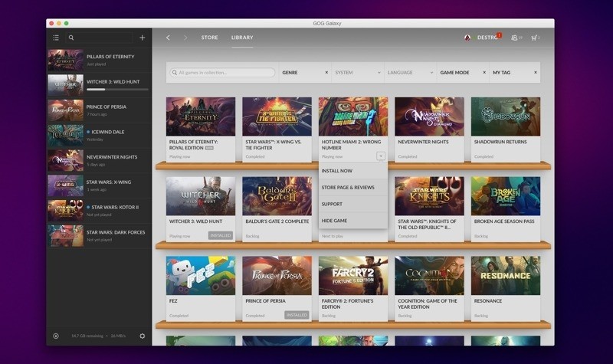
Task: Click Knights of the Old Republic II cover
Action: pos(429,196)
